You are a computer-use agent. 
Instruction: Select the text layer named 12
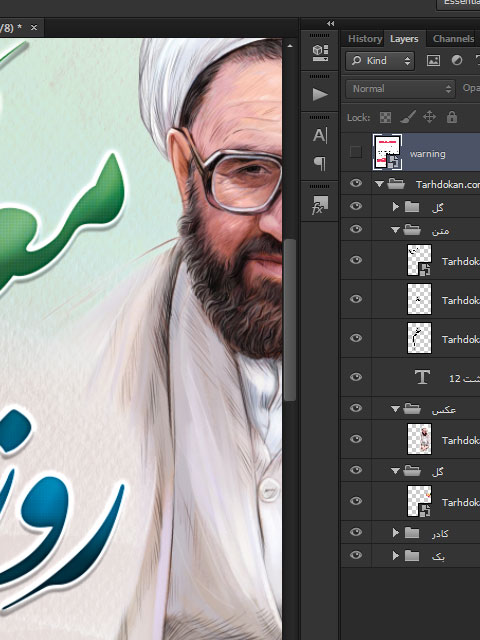(x=464, y=379)
